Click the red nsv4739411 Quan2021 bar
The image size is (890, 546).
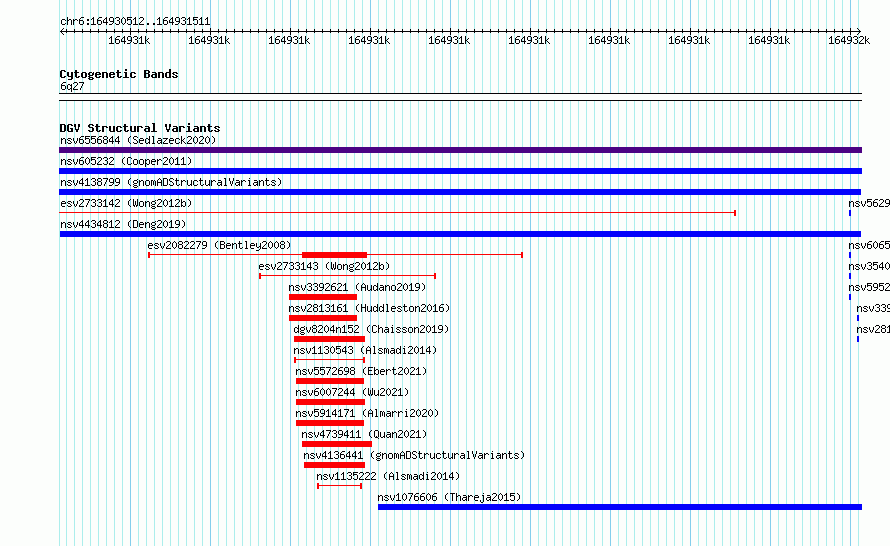tap(337, 444)
